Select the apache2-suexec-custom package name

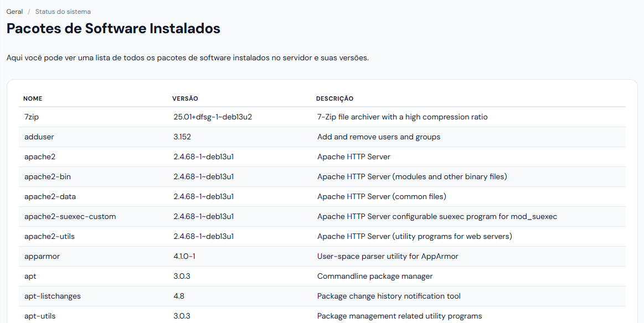click(x=70, y=216)
